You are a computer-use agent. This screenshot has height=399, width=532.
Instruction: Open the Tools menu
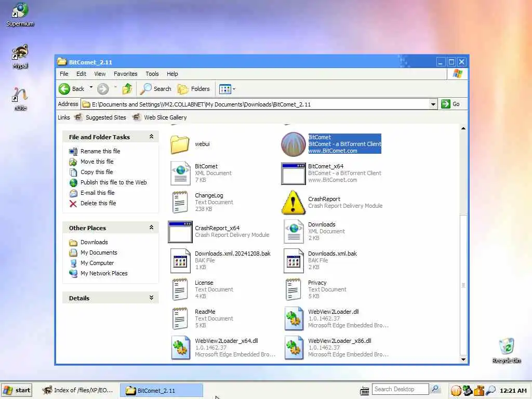click(152, 74)
